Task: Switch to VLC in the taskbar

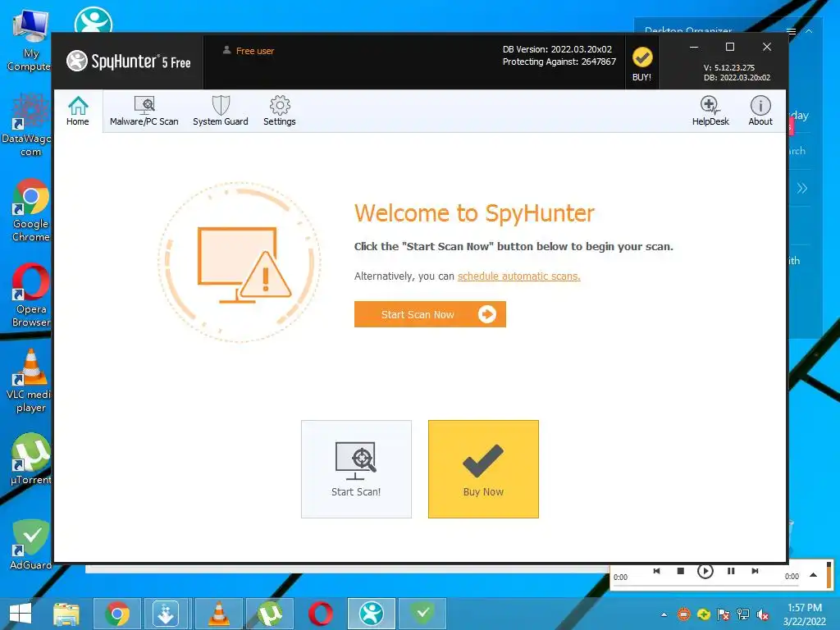Action: pyautogui.click(x=218, y=614)
